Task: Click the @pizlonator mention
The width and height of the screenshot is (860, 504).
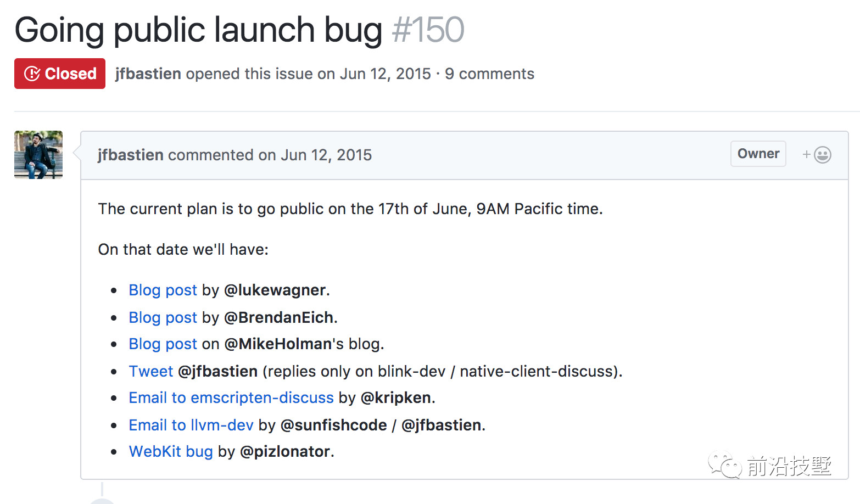Action: click(285, 451)
